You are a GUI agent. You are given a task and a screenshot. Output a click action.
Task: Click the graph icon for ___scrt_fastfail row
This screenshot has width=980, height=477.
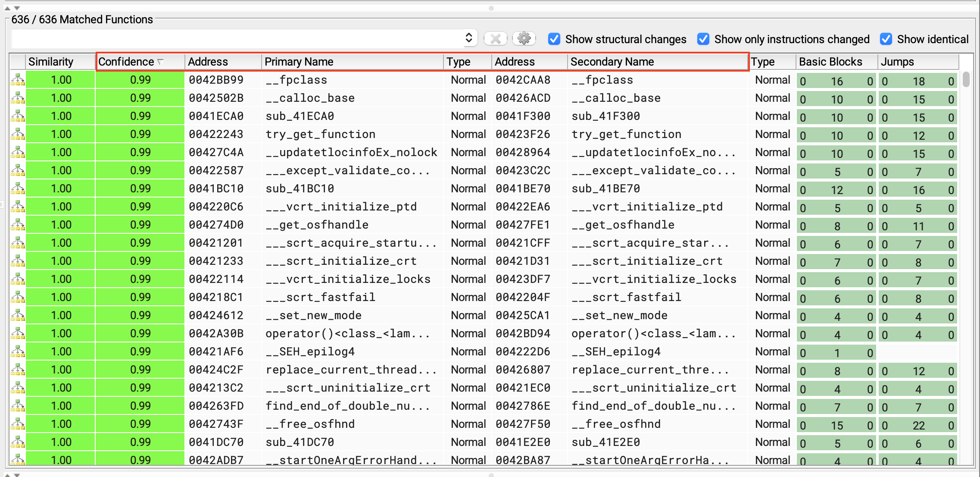click(18, 297)
